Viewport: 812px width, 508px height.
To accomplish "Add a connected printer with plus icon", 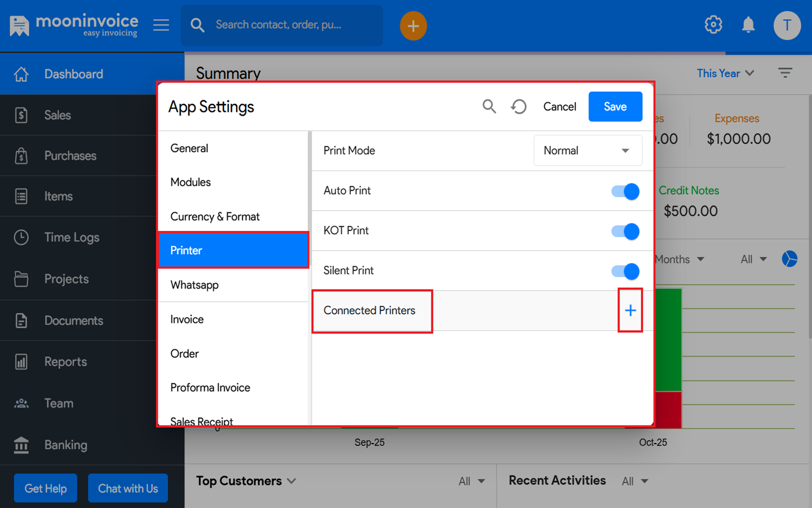I will [630, 310].
